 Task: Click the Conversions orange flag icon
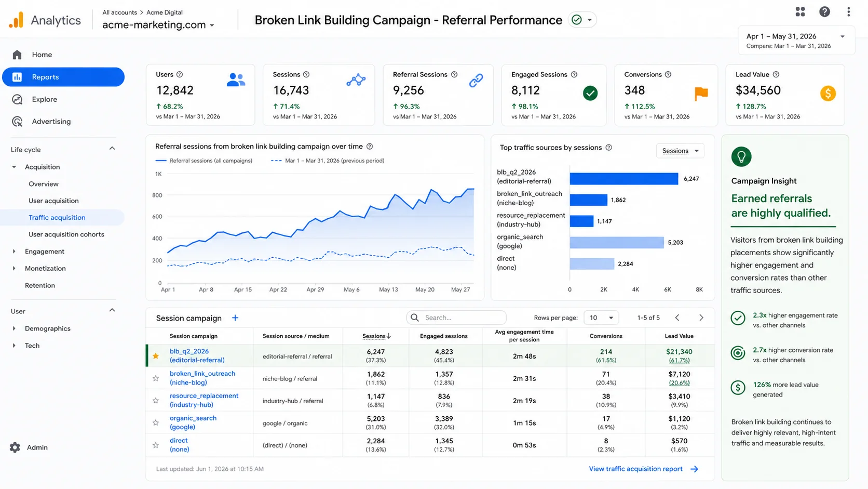[701, 94]
